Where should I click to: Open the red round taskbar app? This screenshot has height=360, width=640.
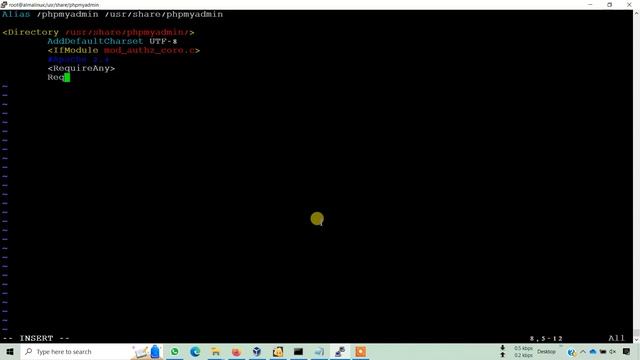coord(236,351)
